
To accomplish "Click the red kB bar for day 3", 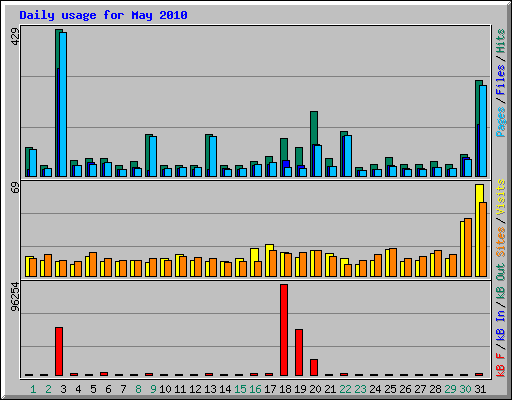I will coord(59,351).
